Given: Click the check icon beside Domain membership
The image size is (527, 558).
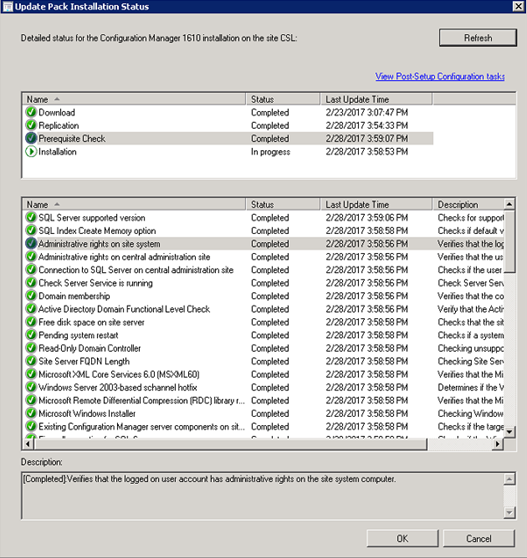Looking at the screenshot, I should tap(31, 296).
